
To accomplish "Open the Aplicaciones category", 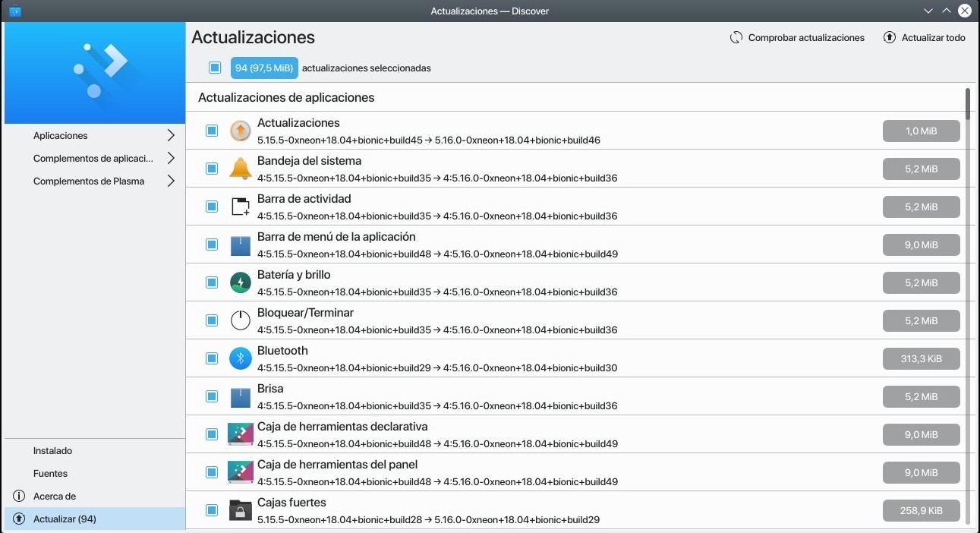I will click(x=95, y=135).
